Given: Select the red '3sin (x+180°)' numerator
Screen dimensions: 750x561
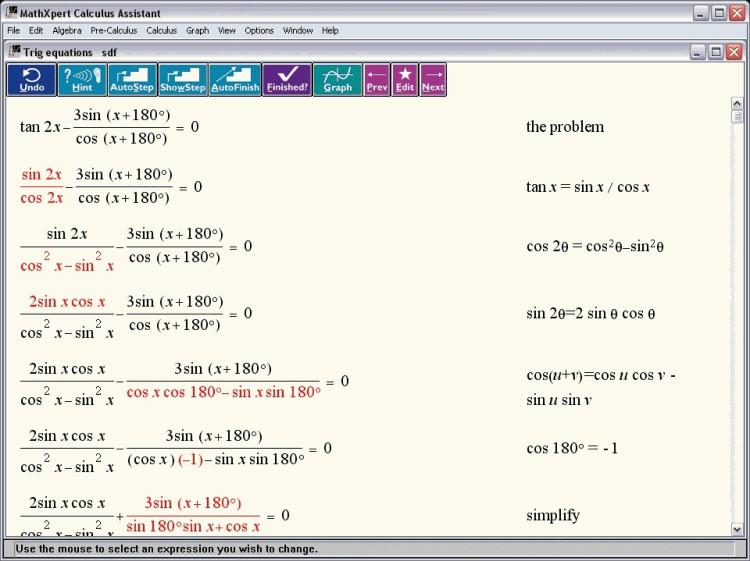Looking at the screenshot, I should (193, 503).
